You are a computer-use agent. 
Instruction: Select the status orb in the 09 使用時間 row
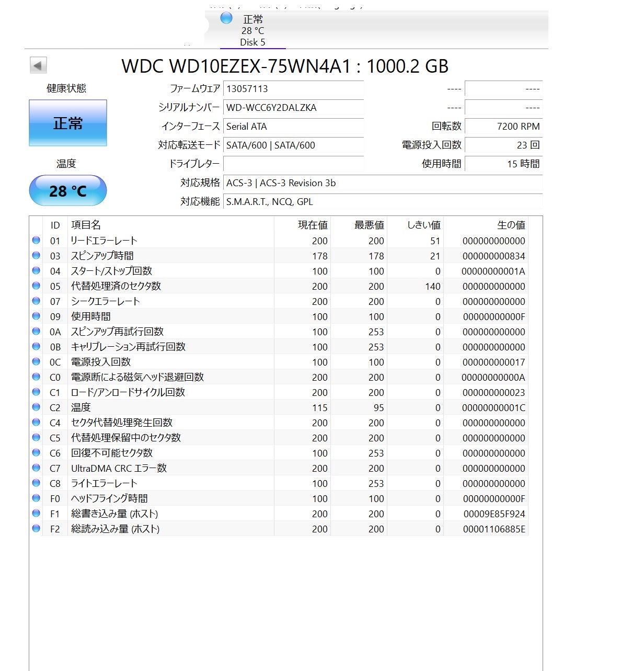(36, 316)
